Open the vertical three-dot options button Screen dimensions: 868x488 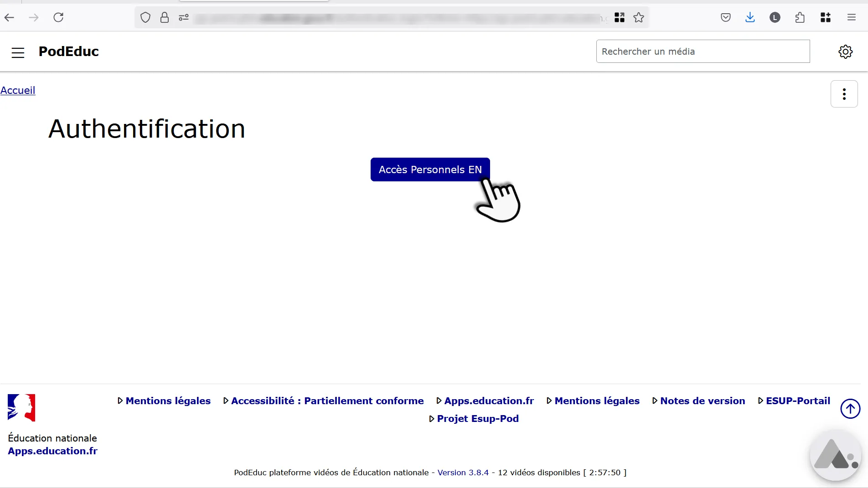[x=844, y=94]
